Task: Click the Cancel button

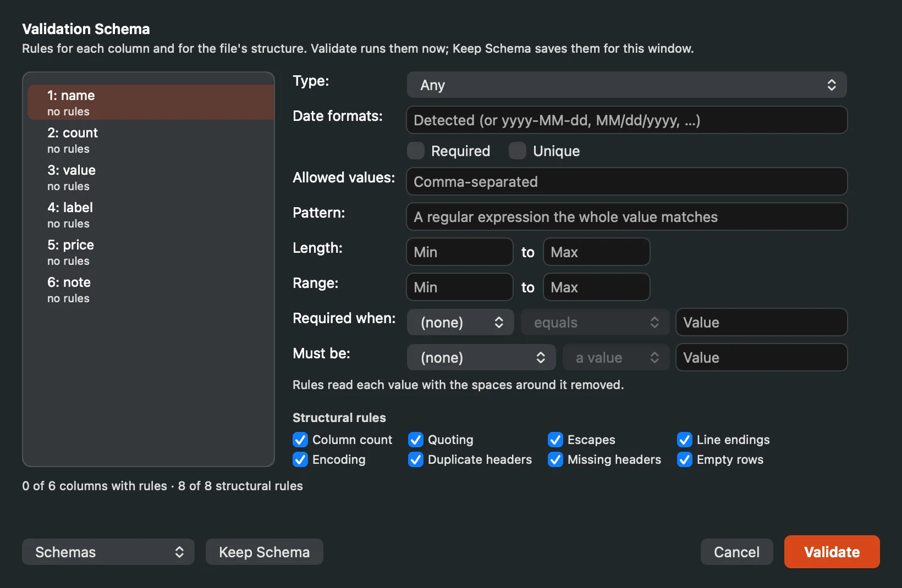Action: [x=737, y=552]
